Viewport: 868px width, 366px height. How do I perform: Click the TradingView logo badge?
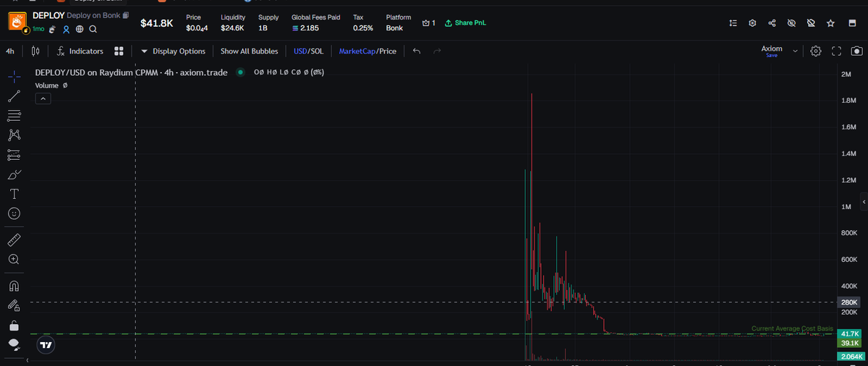tap(46, 346)
